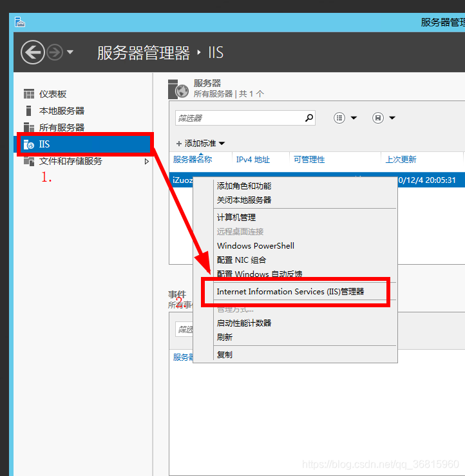
Task: Click the 所有服务器 icon
Action: coord(29,128)
